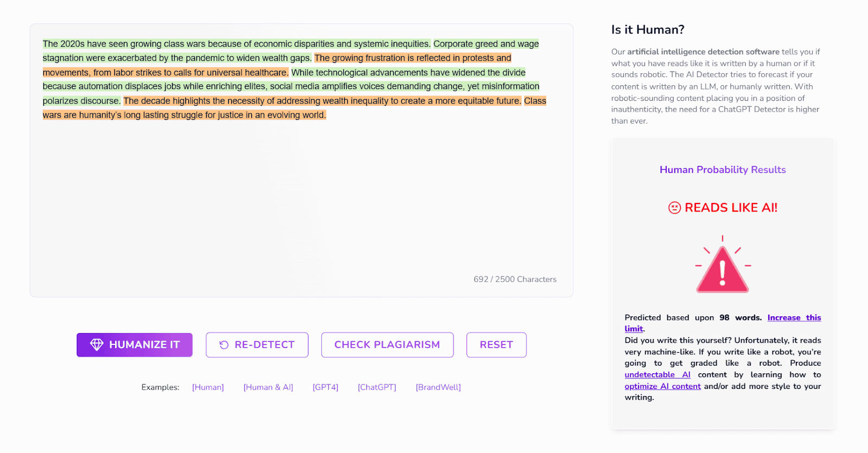868x453 pixels.
Task: Visit the 'optimize AI content' link
Action: point(662,386)
